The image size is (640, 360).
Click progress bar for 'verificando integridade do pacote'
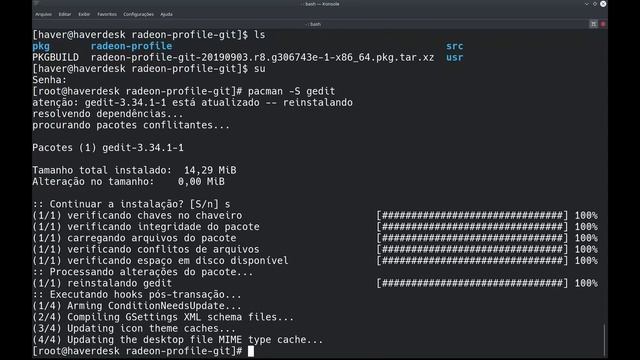[472, 227]
